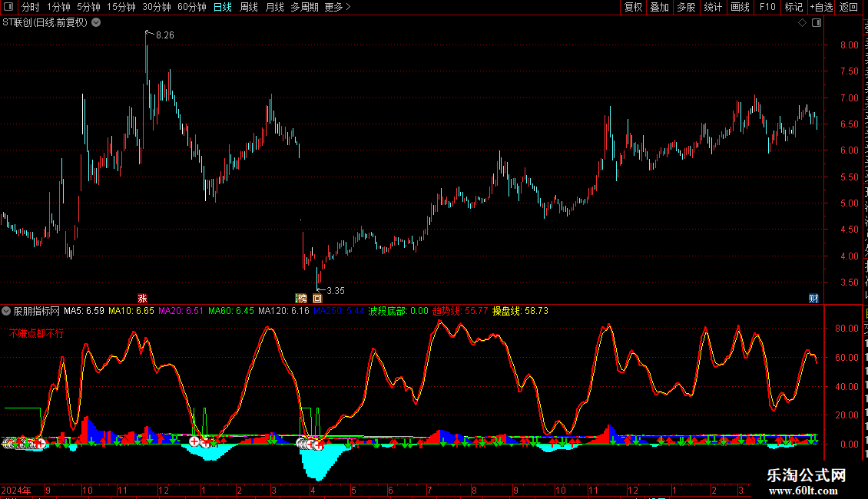Click the 复权 adjustment button
Image resolution: width=868 pixels, height=499 pixels.
click(x=633, y=7)
